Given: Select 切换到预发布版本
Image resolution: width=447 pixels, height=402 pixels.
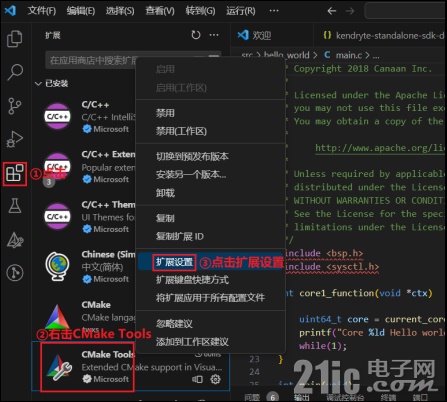Looking at the screenshot, I should pyautogui.click(x=211, y=156).
